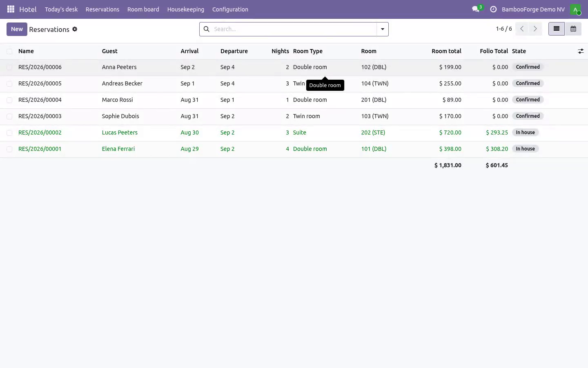Click the magnifier search icon
Image resolution: width=588 pixels, height=368 pixels.
click(206, 29)
